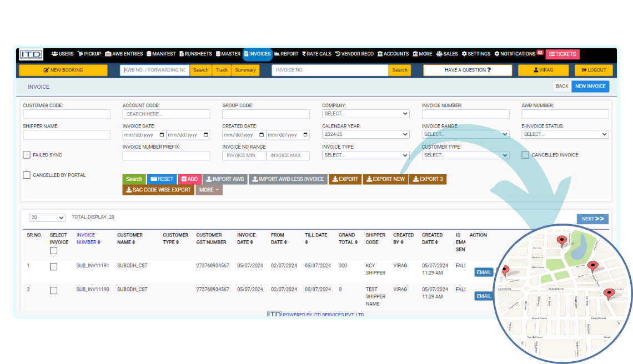633x364 pixels.
Task: Open the page size dropdown showing 20
Action: pyautogui.click(x=47, y=218)
